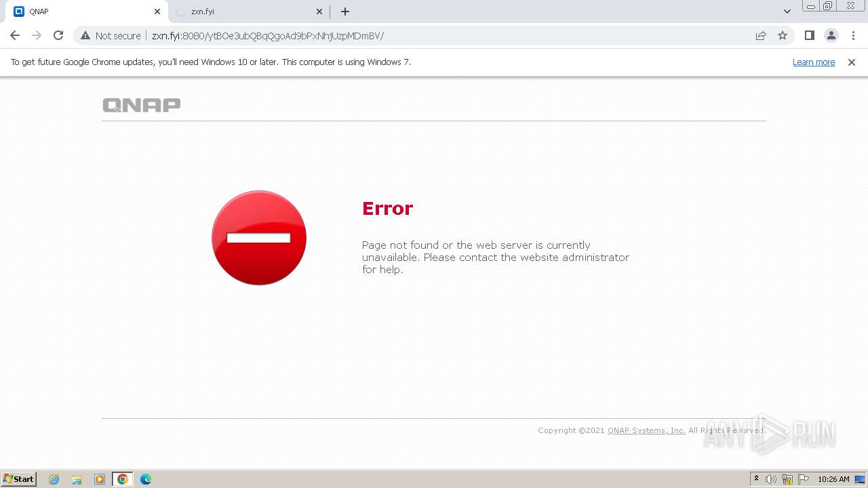Open File Explorer from taskbar
Screen dimensions: 868x488
point(77,479)
